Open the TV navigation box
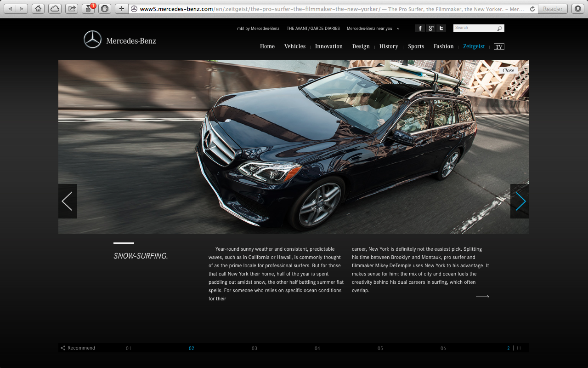This screenshot has width=588, height=368. coord(499,46)
